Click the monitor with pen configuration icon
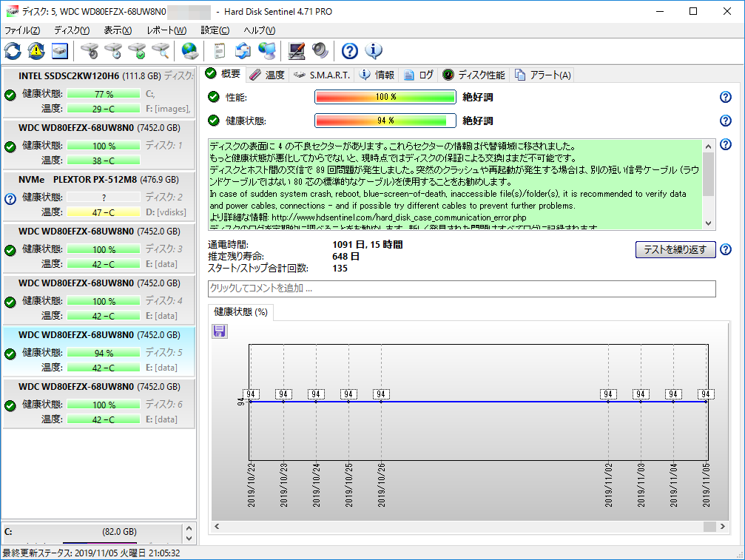 coord(297,51)
